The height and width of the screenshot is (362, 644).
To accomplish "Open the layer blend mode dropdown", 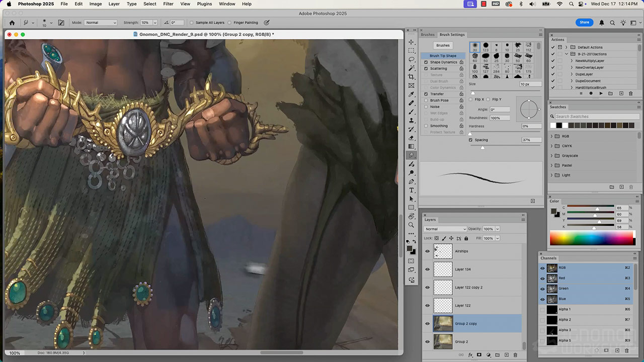I will point(445,229).
